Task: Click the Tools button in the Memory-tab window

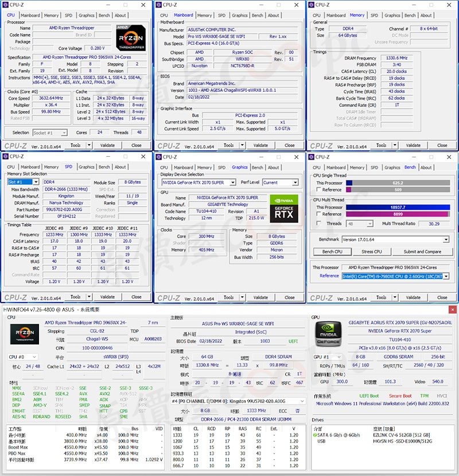Action: point(381,145)
